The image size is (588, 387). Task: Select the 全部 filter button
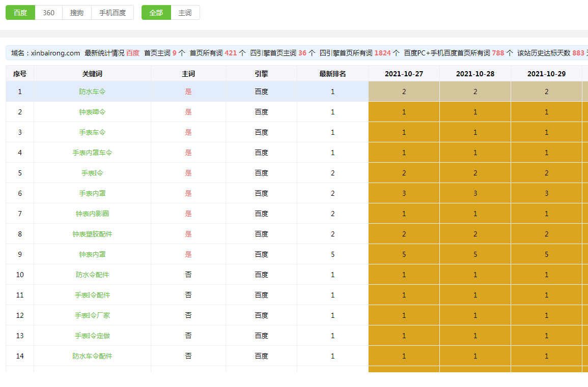click(x=156, y=13)
